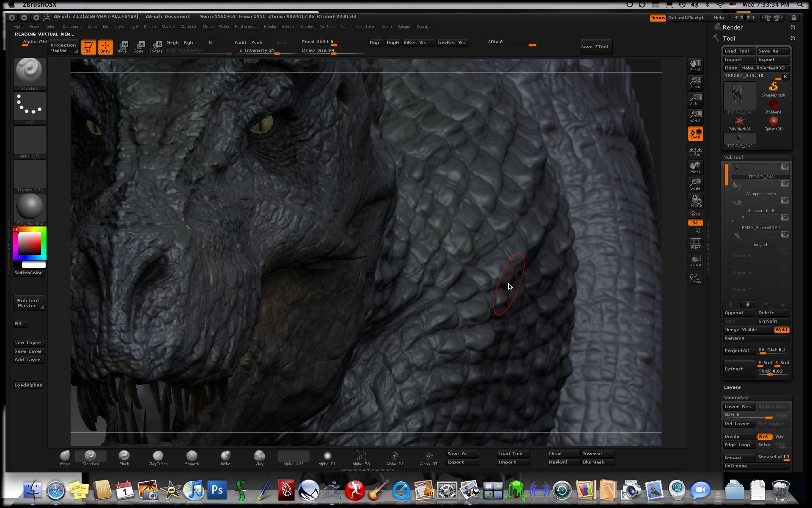Open the Preferences menu

pyautogui.click(x=247, y=27)
